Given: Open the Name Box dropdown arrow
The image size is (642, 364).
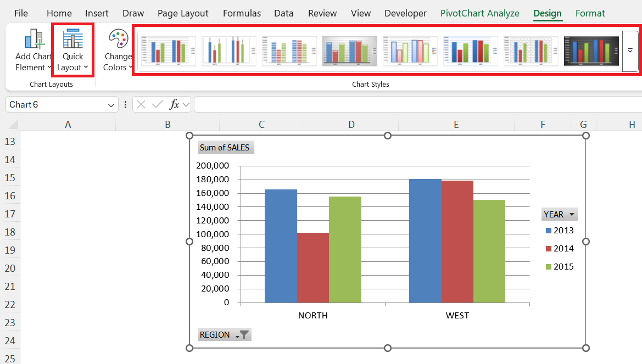Looking at the screenshot, I should point(111,104).
